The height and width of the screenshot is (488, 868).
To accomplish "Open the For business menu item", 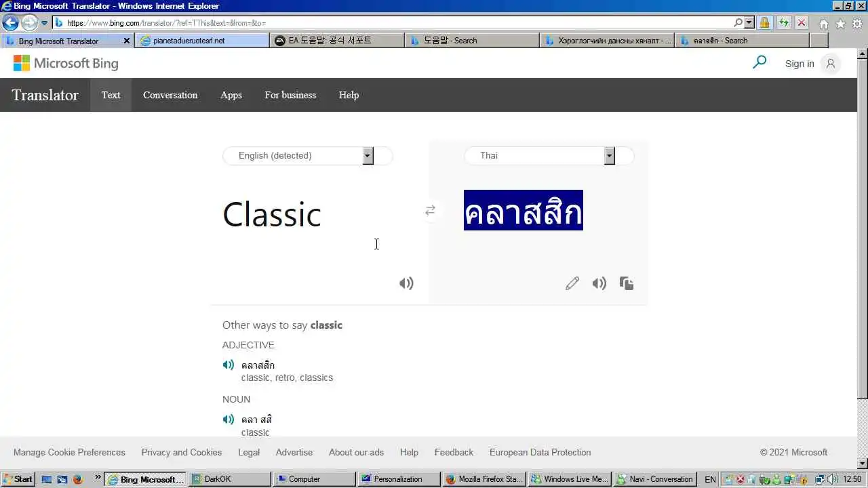I will [290, 95].
